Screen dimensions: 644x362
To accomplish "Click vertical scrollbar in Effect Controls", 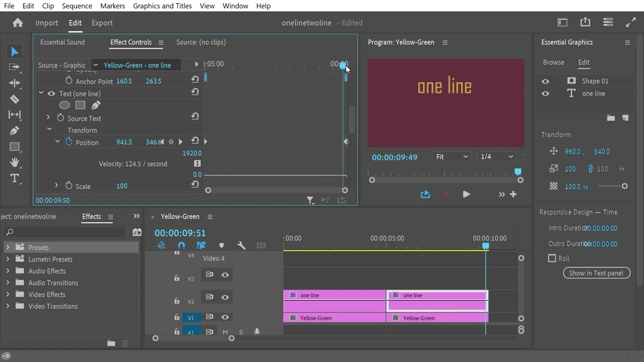I will pyautogui.click(x=352, y=120).
